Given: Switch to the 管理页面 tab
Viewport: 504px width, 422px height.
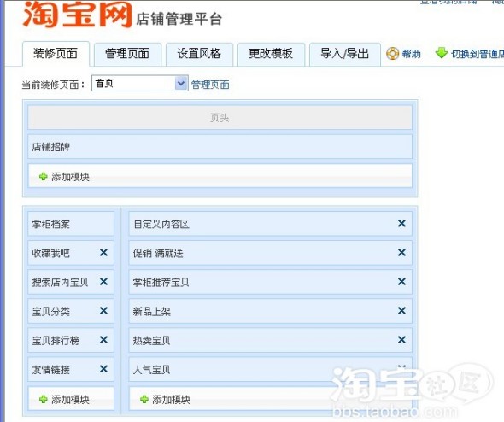Looking at the screenshot, I should coord(127,54).
